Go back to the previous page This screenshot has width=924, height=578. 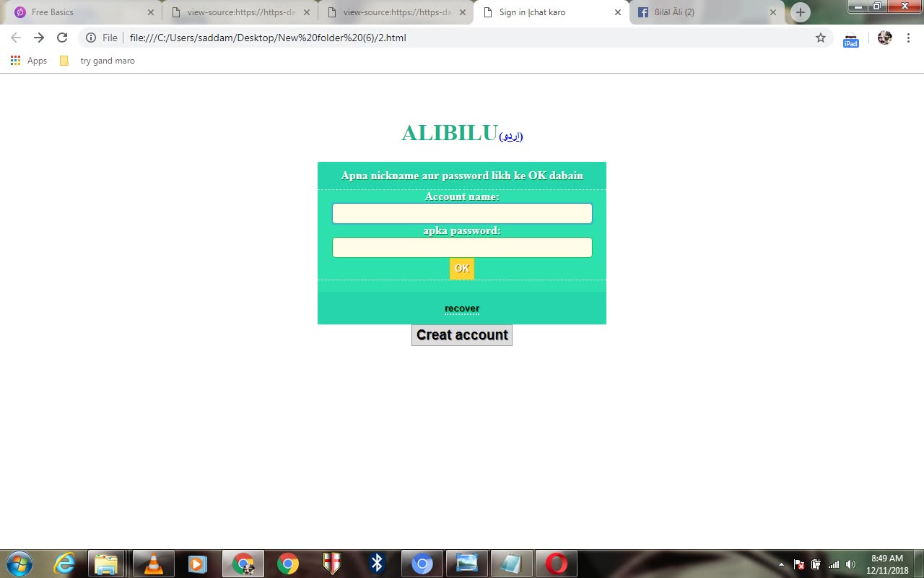pos(16,38)
